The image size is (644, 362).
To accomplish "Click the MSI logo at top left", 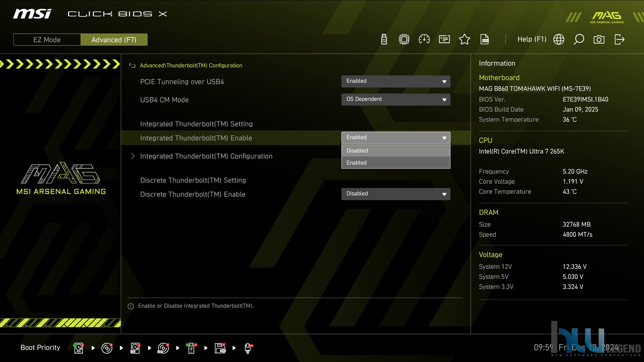I will 32,14.
